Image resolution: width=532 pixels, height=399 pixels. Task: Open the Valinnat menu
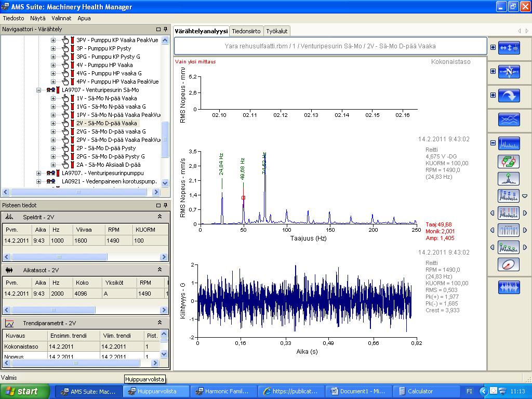(x=61, y=18)
